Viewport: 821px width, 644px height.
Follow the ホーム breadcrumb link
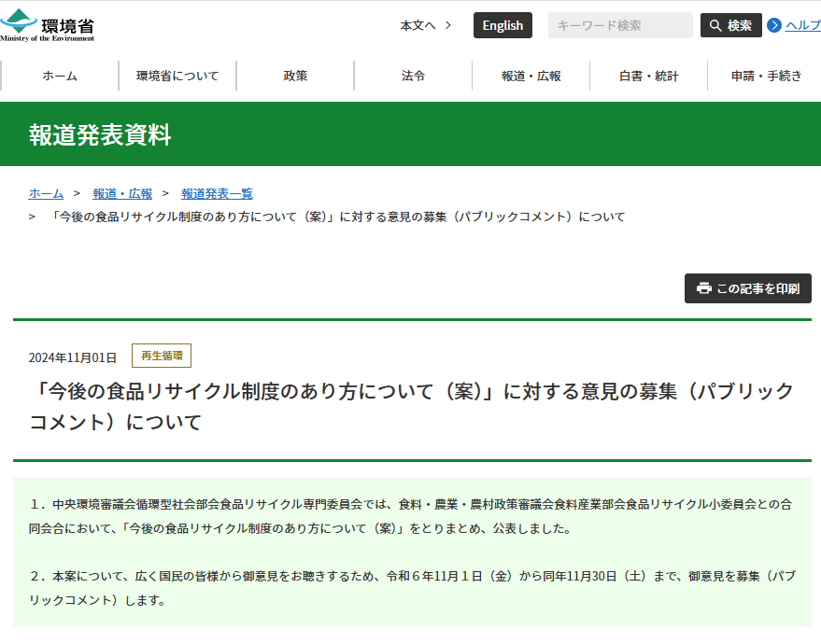pos(46,193)
